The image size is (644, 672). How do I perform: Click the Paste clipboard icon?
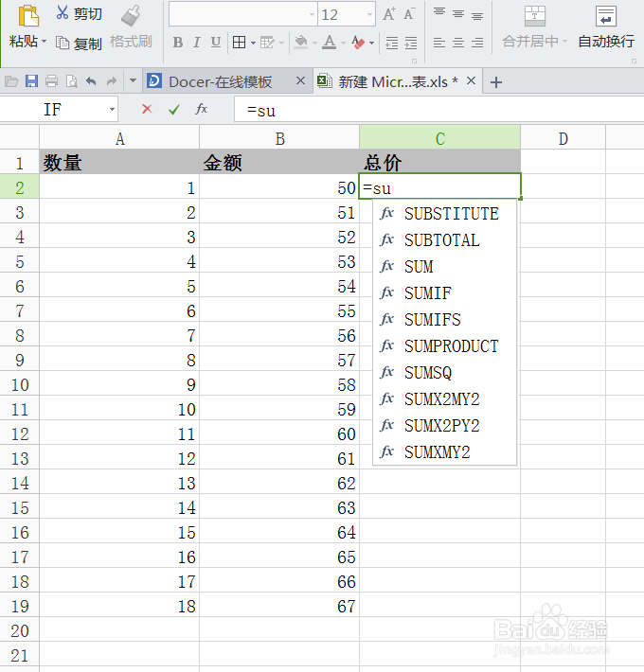(x=28, y=15)
